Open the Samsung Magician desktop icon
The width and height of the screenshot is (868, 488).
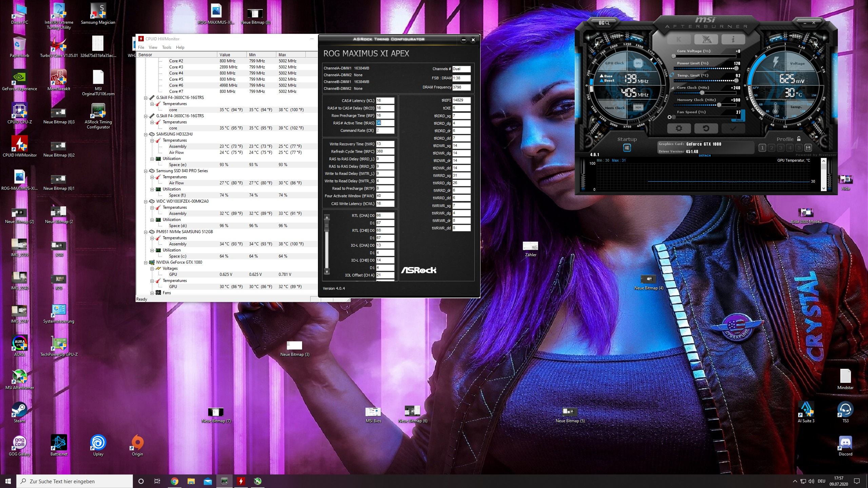pos(98,14)
